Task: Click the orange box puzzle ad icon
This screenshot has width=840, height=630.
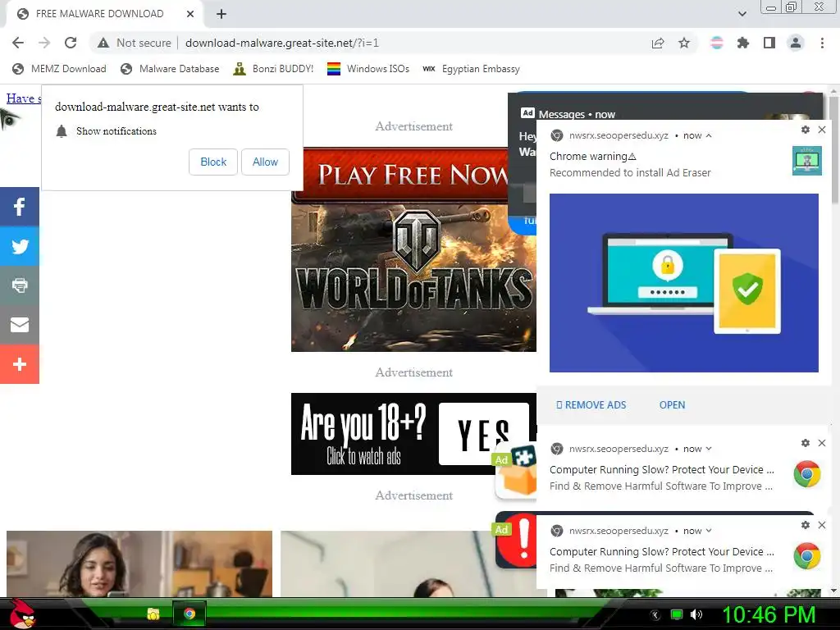Action: point(517,472)
